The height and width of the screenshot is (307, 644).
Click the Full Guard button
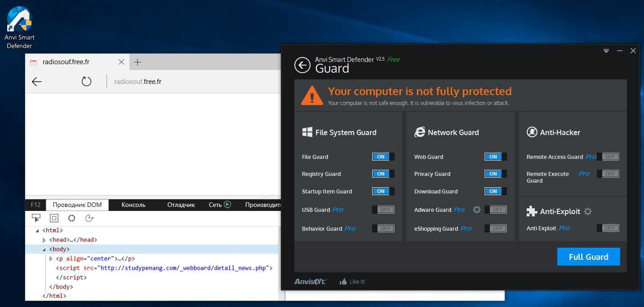(x=589, y=257)
